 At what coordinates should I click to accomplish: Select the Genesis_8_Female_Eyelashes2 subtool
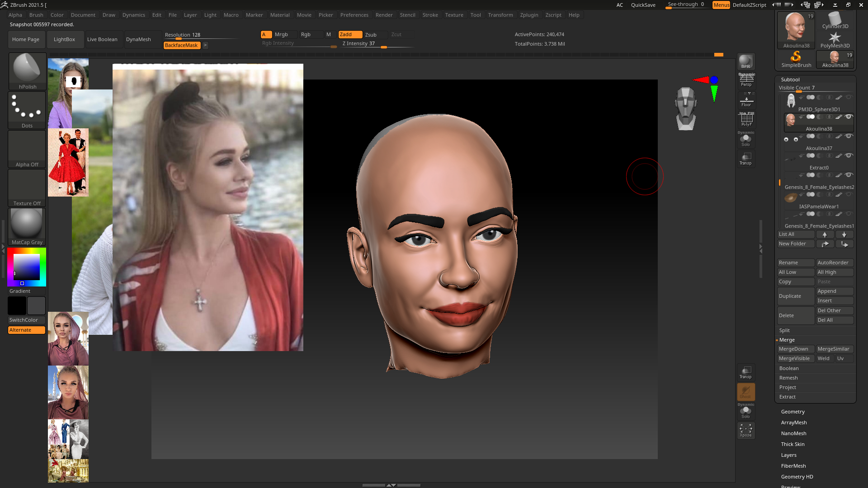tap(819, 181)
